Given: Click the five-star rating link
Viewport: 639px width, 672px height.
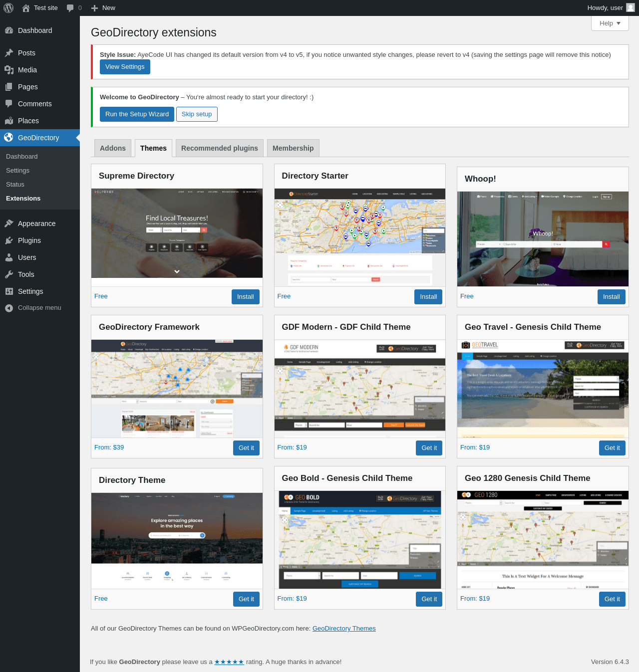Looking at the screenshot, I should click(229, 662).
